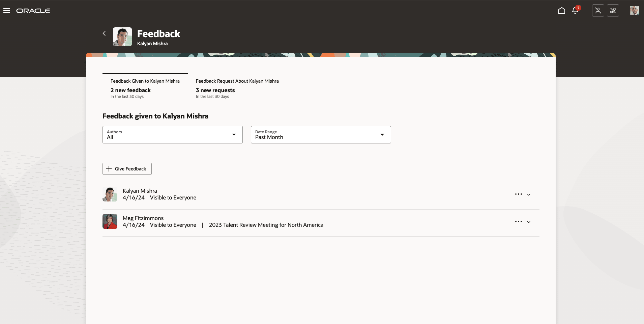
Task: Click the 2 new feedback link
Action: point(130,90)
